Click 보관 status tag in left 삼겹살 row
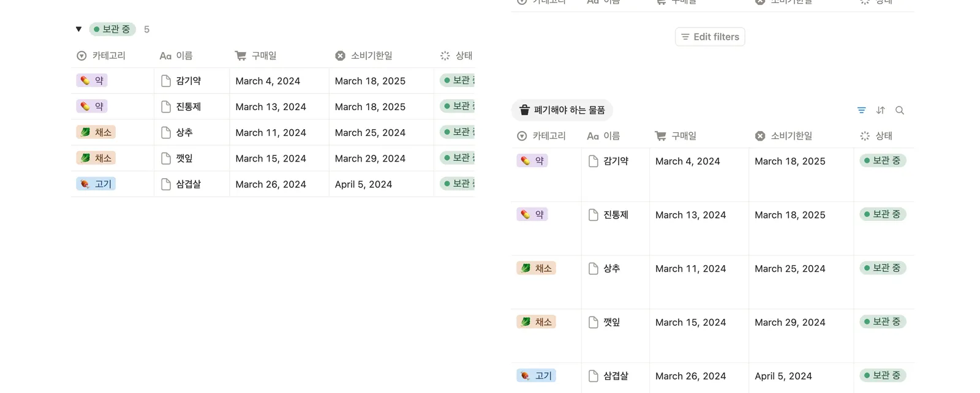Screen dimensions: 980x393 pos(458,183)
